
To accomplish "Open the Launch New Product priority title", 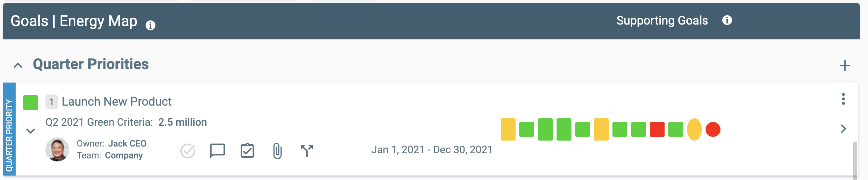I will [117, 102].
